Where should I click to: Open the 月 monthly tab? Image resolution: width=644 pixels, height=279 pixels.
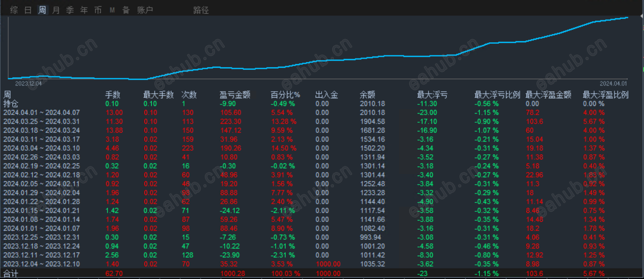pos(56,10)
